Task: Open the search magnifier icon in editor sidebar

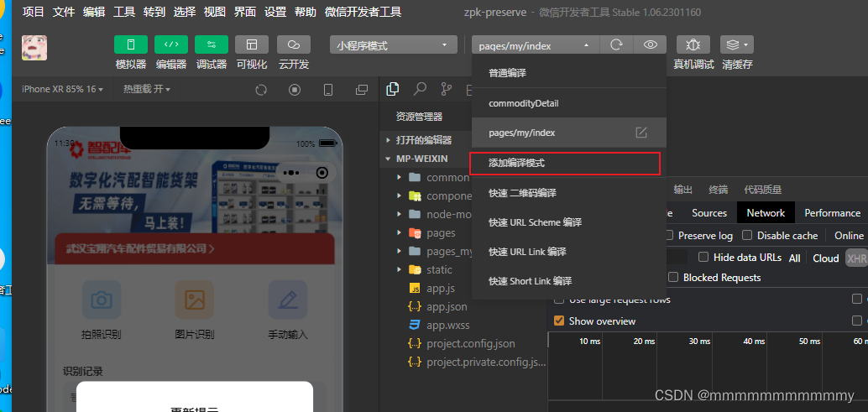Action: pyautogui.click(x=421, y=88)
